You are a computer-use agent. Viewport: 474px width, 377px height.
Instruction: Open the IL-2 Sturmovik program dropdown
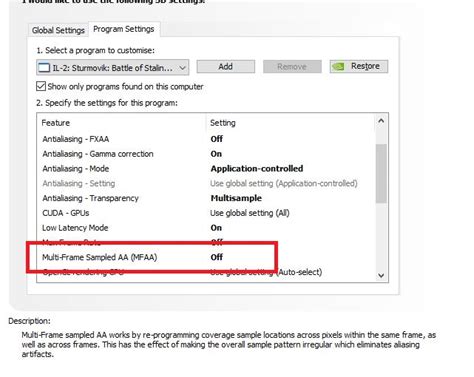click(x=113, y=68)
